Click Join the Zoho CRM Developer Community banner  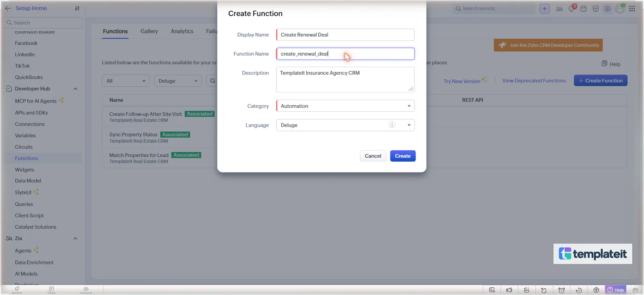coord(548,45)
